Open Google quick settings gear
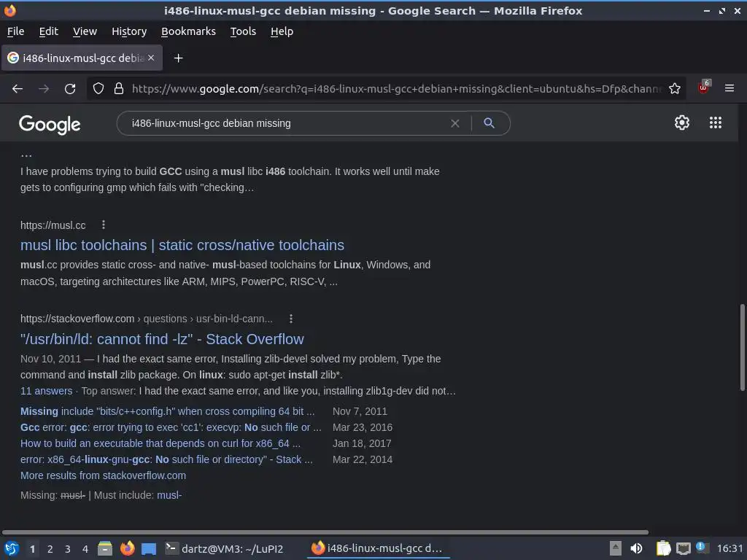747x560 pixels. 682,122
